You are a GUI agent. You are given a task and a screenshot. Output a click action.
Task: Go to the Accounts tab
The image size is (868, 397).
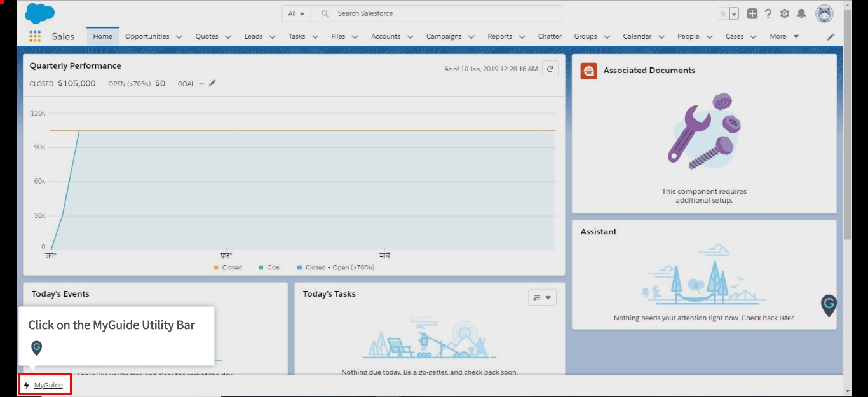click(x=386, y=37)
